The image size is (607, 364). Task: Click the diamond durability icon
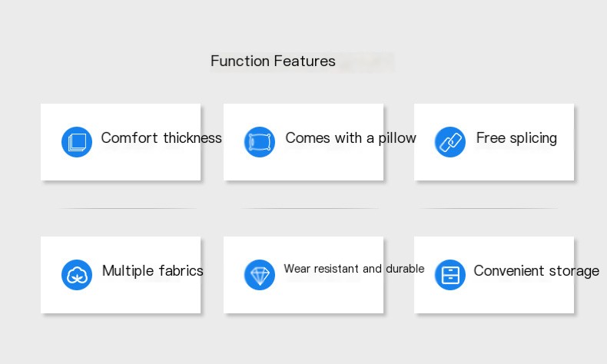click(260, 275)
